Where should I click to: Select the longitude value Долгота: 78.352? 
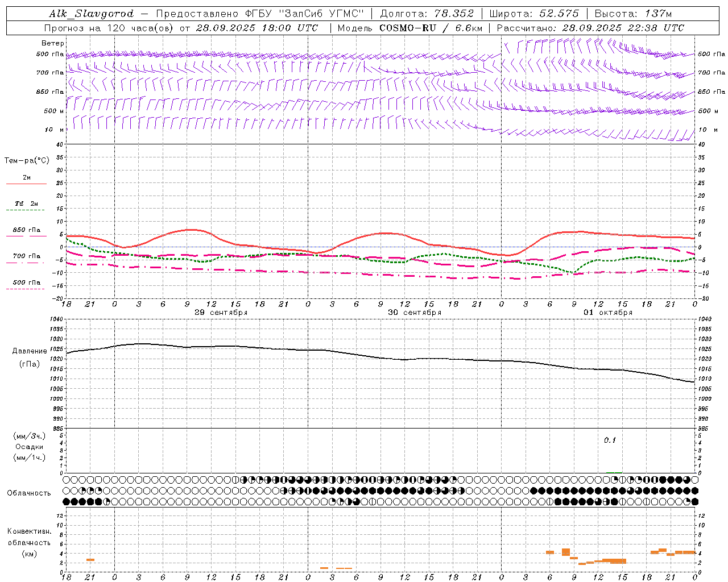(x=427, y=14)
